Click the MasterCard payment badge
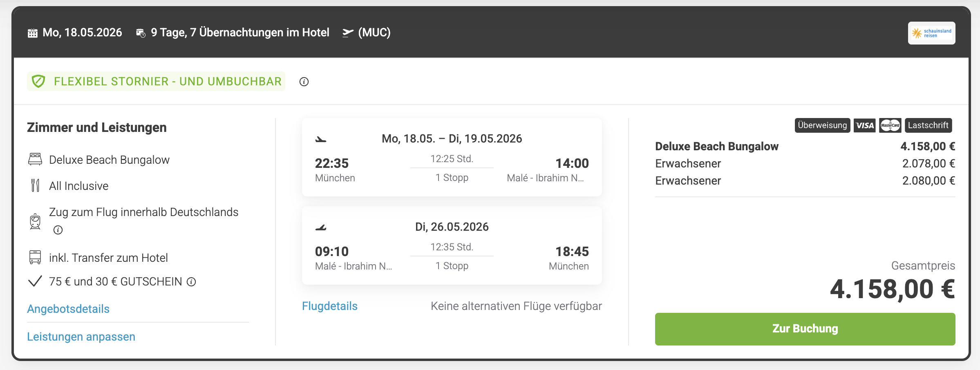The height and width of the screenshot is (370, 980). [x=890, y=125]
